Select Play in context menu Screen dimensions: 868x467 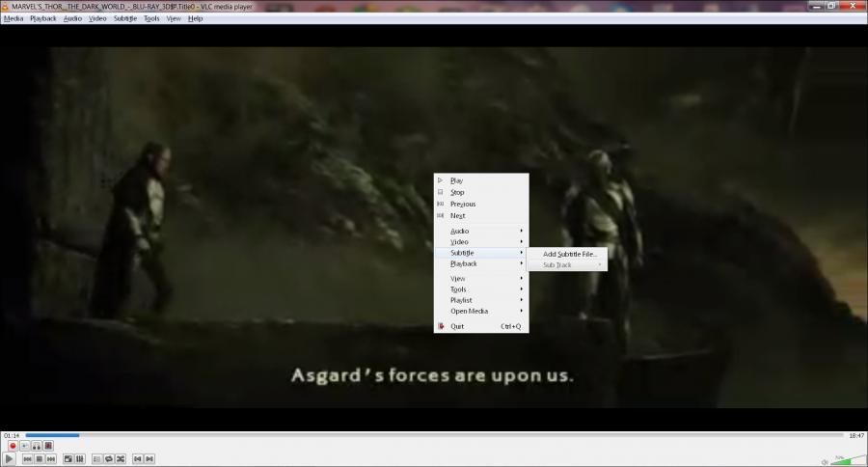point(481,180)
